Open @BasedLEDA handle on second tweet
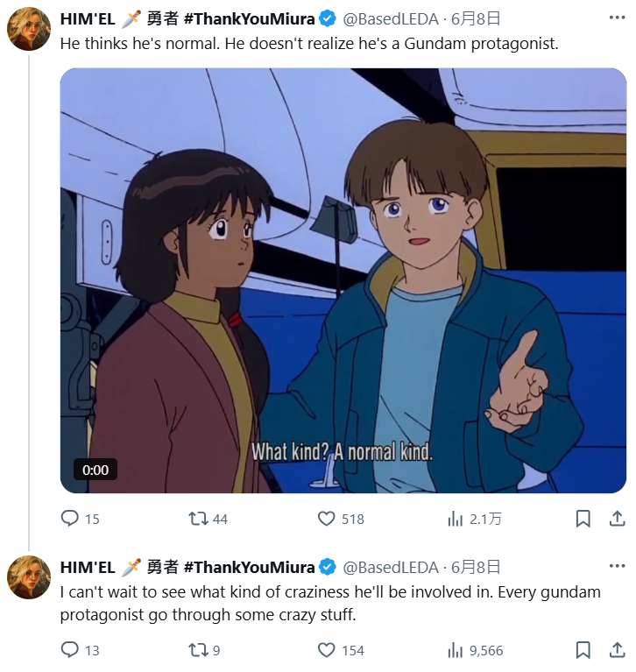This screenshot has height=672, width=636. pyautogui.click(x=390, y=567)
